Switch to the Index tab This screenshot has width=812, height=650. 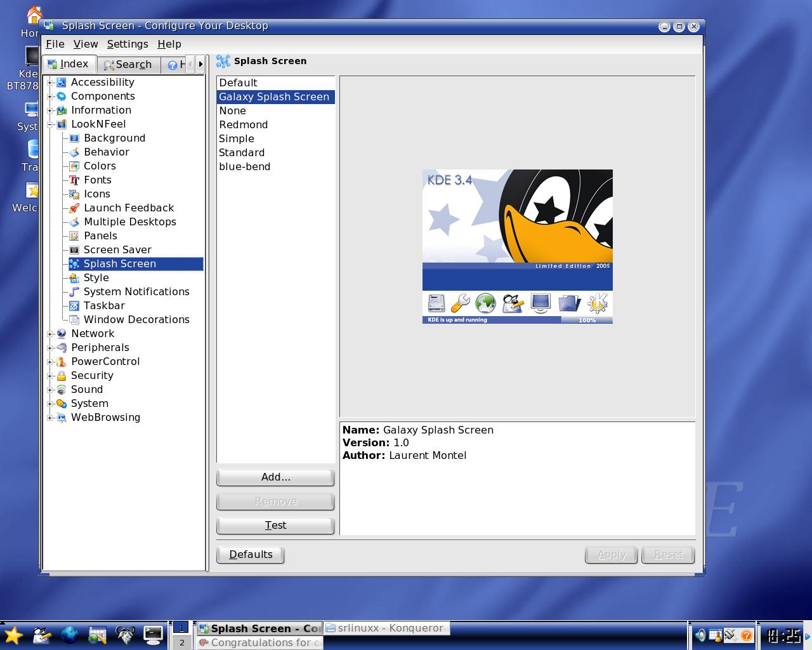click(69, 64)
